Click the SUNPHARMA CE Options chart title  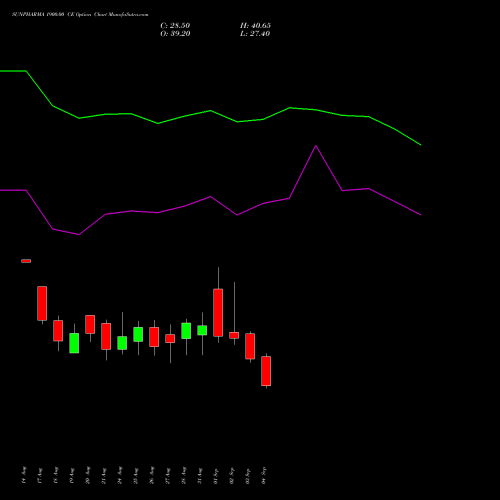click(80, 15)
